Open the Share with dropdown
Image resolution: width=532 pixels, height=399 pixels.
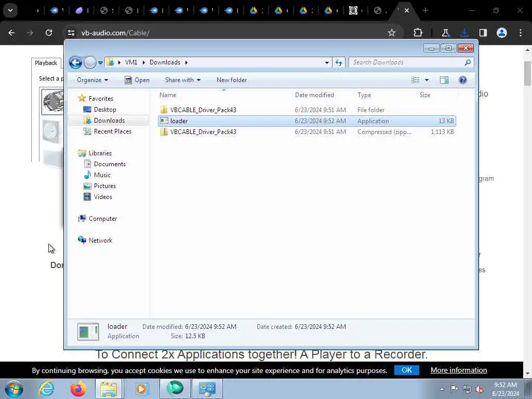[x=183, y=80]
